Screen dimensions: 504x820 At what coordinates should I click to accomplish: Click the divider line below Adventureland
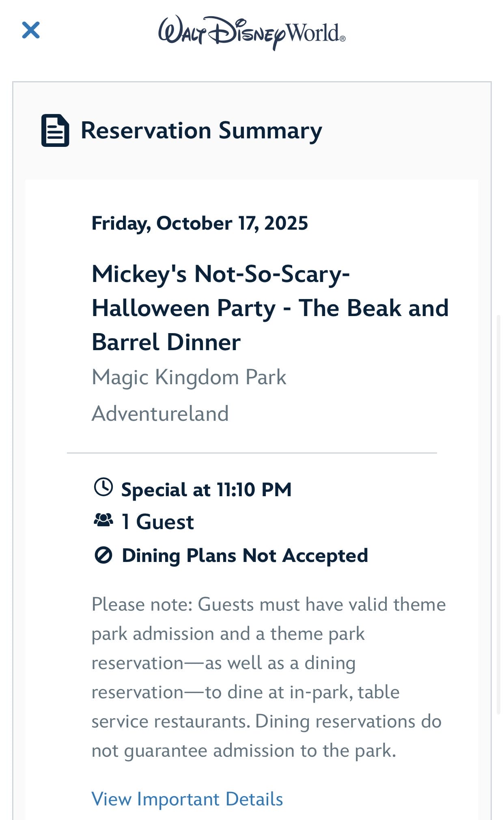click(252, 453)
